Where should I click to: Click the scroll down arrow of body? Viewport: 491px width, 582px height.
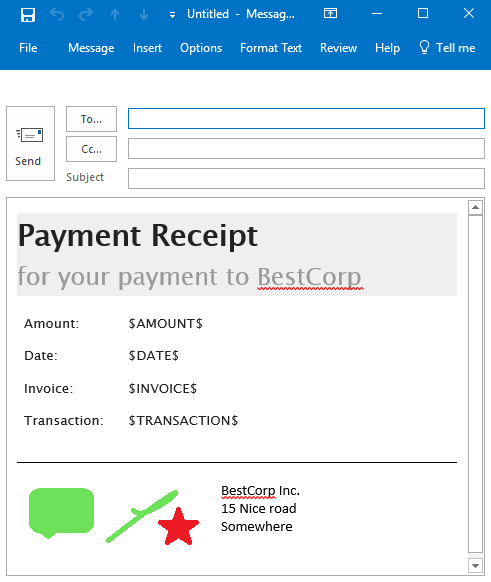click(x=475, y=566)
